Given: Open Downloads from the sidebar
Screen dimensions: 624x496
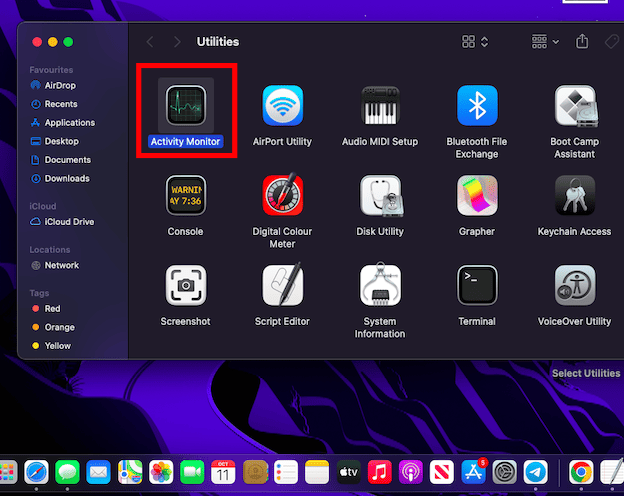Looking at the screenshot, I should (66, 179).
